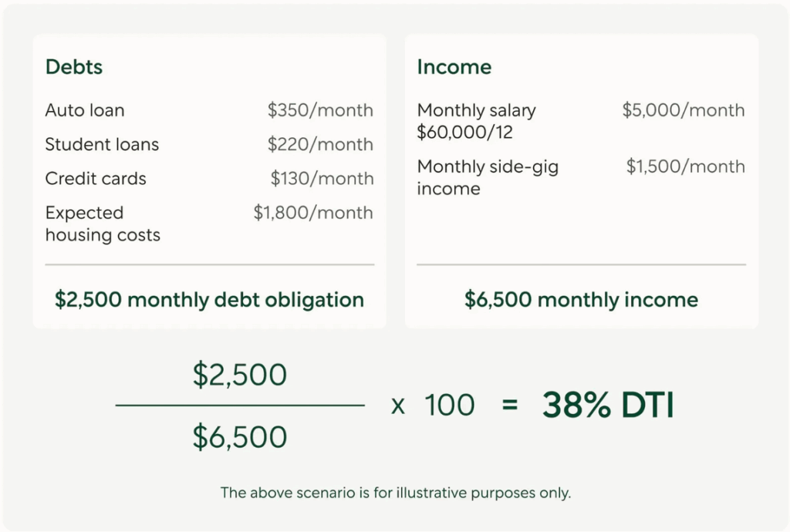Click the Income heading
790x532 pixels.
454,67
